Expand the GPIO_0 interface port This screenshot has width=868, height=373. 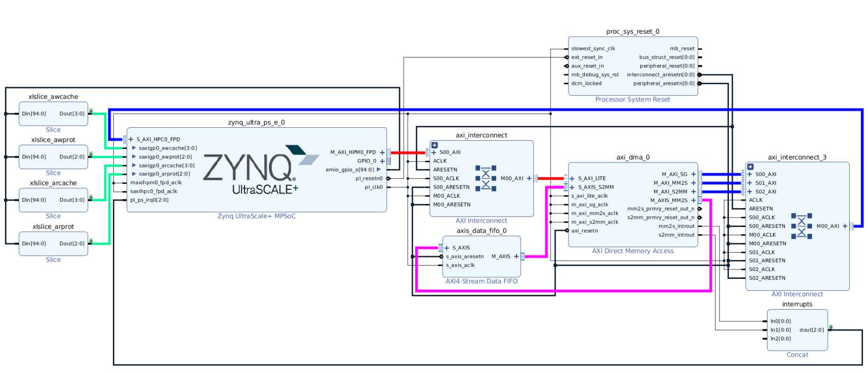coord(382,161)
